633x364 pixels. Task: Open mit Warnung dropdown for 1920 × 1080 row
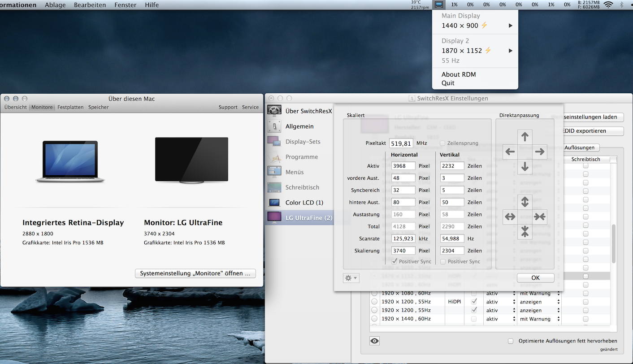coord(540,293)
